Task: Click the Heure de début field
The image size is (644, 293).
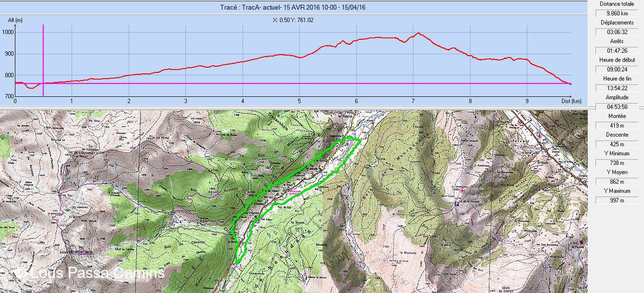Action: pyautogui.click(x=616, y=69)
